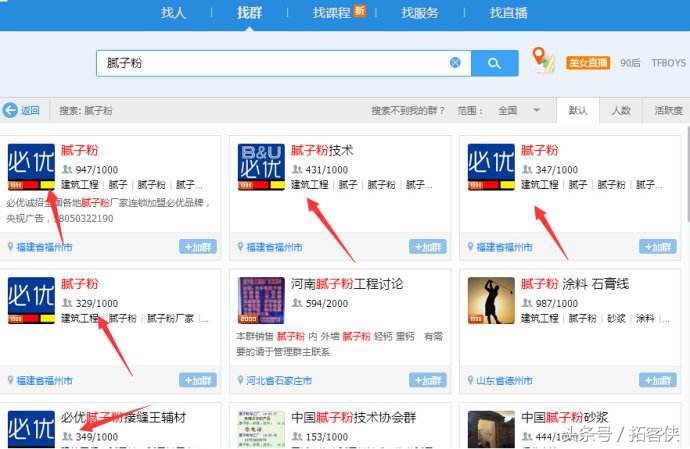Join 河南腻子粉工程讨论 via 加群
The image size is (690, 449).
click(x=428, y=380)
